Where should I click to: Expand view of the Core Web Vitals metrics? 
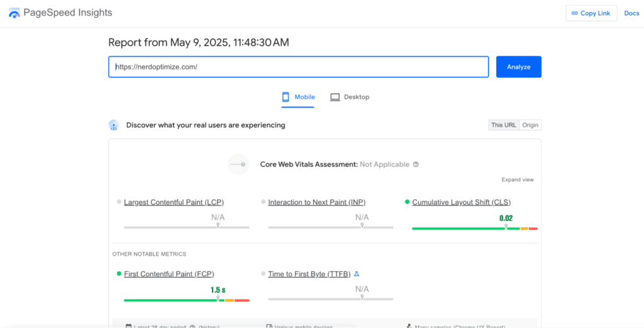[x=518, y=179]
